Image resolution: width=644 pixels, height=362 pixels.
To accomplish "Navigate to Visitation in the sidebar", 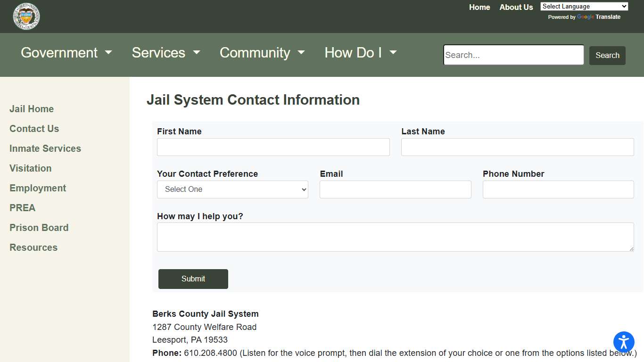I will [x=31, y=168].
